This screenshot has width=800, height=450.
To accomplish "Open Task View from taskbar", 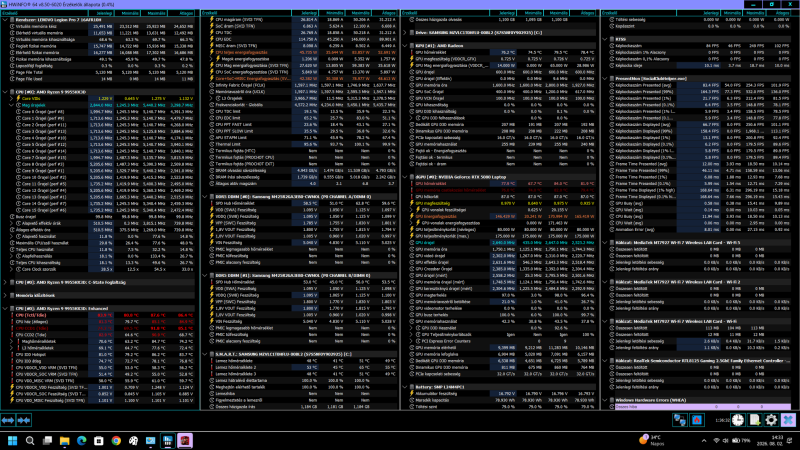I will coord(47,440).
